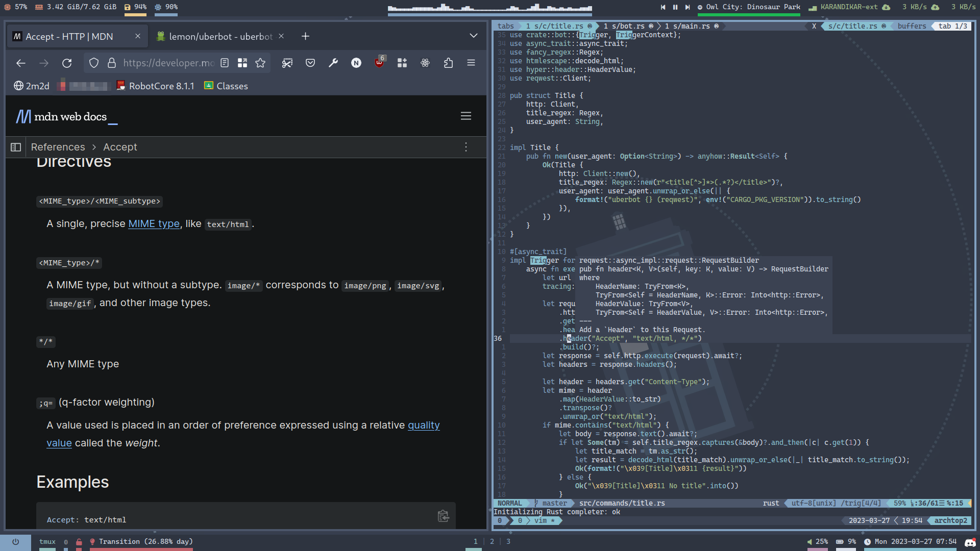
Task: Open uBlock Origin extension popup
Action: (379, 62)
